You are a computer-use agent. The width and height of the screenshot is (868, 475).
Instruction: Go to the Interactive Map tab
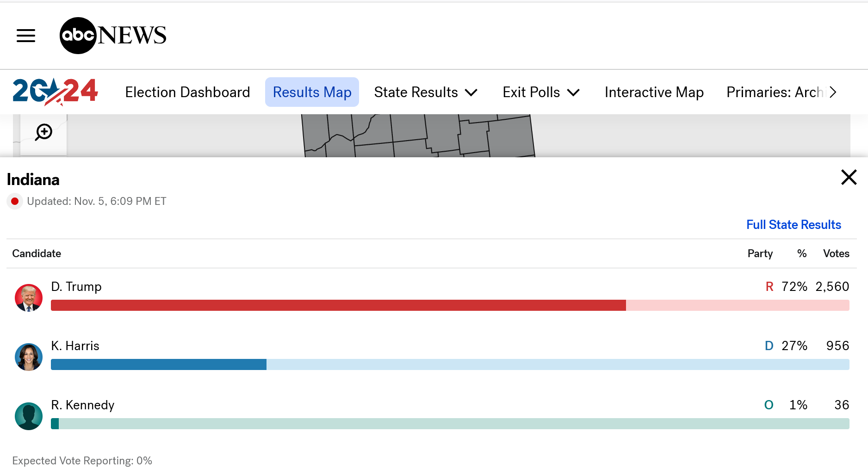tap(654, 93)
